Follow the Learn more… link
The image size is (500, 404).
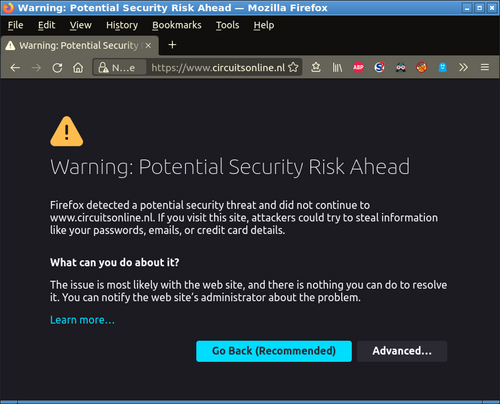(82, 320)
